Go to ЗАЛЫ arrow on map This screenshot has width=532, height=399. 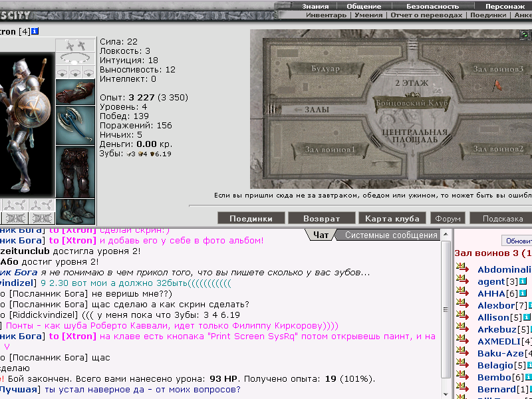tap(311, 110)
